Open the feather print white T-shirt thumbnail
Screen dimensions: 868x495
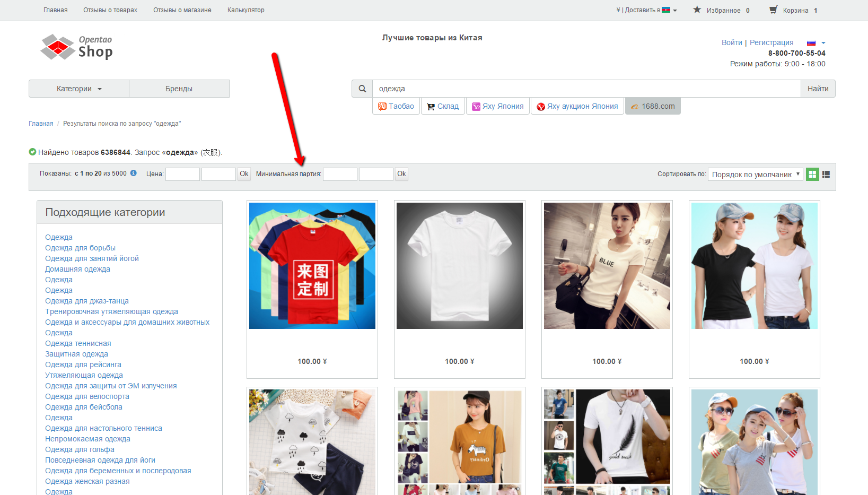click(x=607, y=442)
